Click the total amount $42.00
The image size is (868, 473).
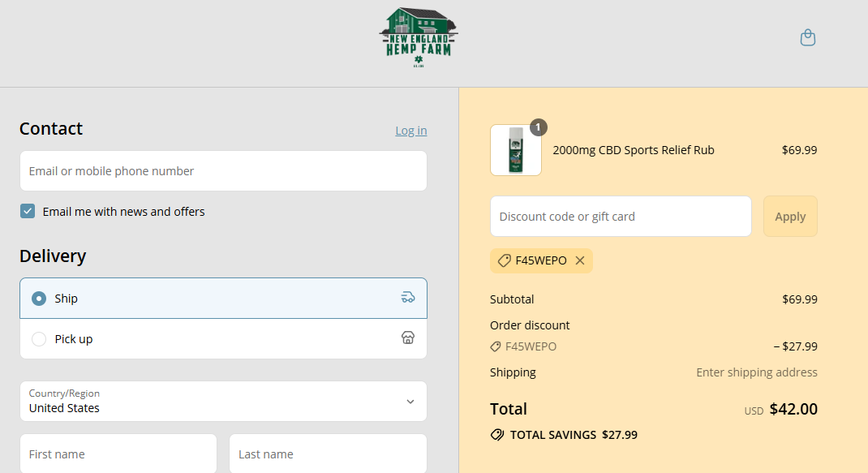(x=793, y=409)
